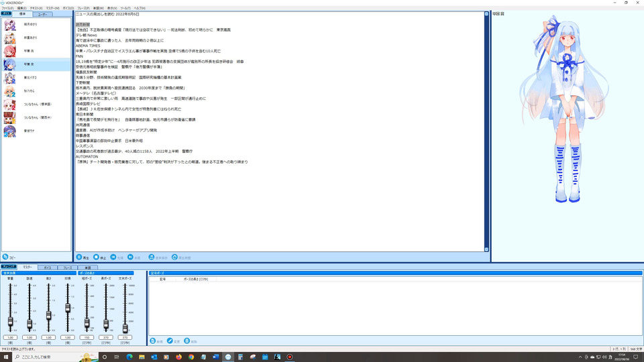The width and height of the screenshot is (644, 362).
Task: Open the 表示 menu
Action: click(112, 8)
